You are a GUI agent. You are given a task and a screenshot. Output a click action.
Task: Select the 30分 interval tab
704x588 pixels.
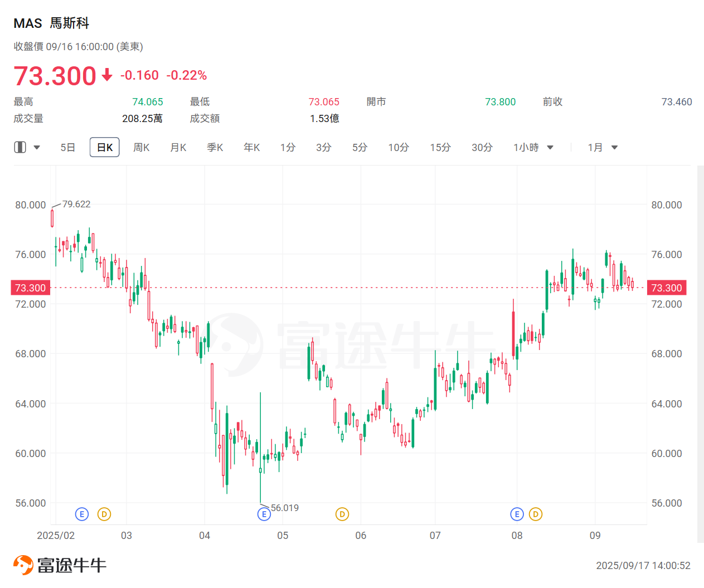click(x=482, y=148)
